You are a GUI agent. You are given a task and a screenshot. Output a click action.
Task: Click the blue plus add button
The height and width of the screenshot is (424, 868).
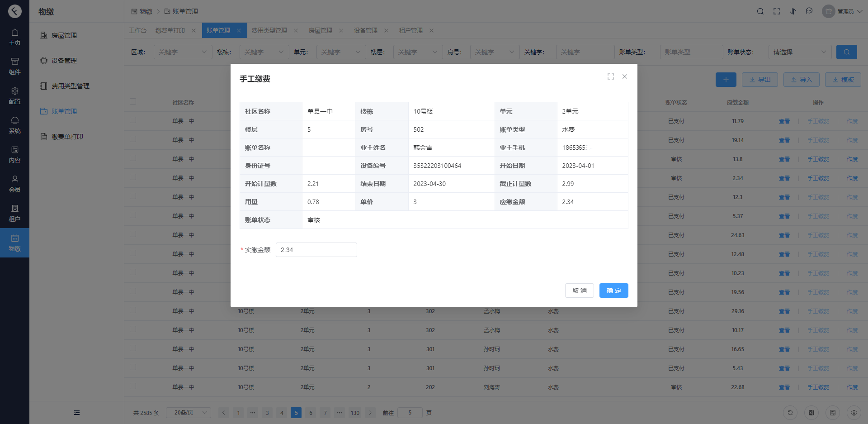[x=726, y=80]
